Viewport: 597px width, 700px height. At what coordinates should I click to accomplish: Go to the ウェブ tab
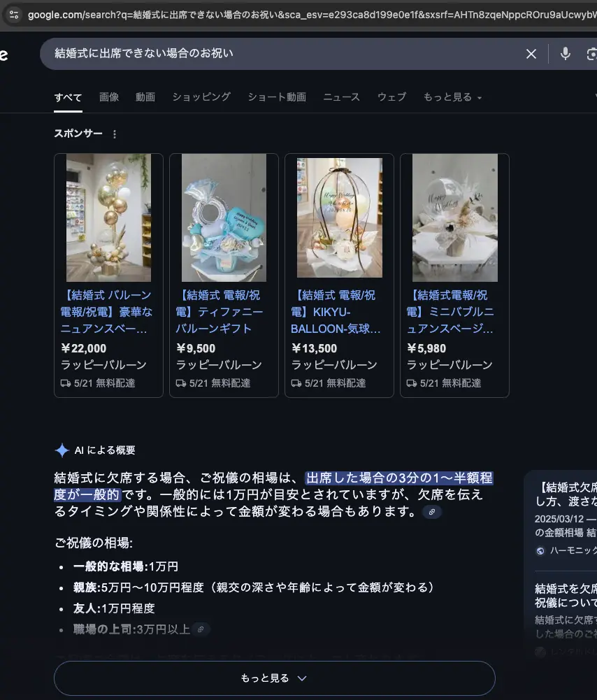click(391, 97)
